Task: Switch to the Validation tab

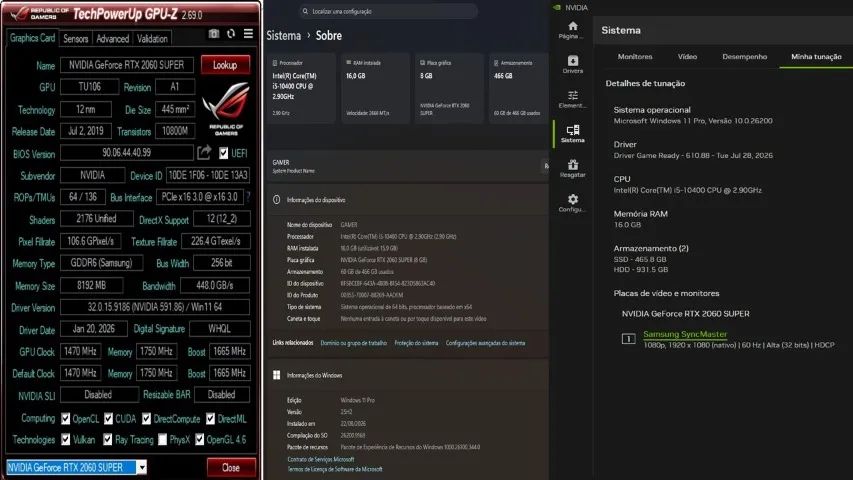Action: (x=152, y=39)
